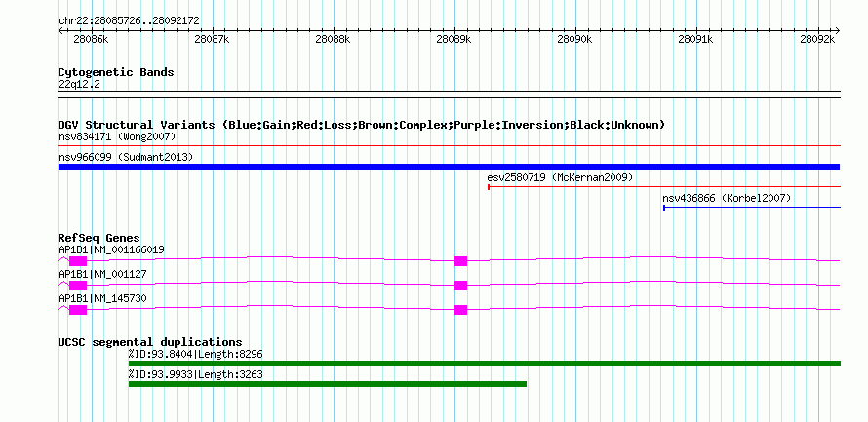Click the left exon box of NM_145730
Viewport: 868px width, 422px height.
point(78,310)
